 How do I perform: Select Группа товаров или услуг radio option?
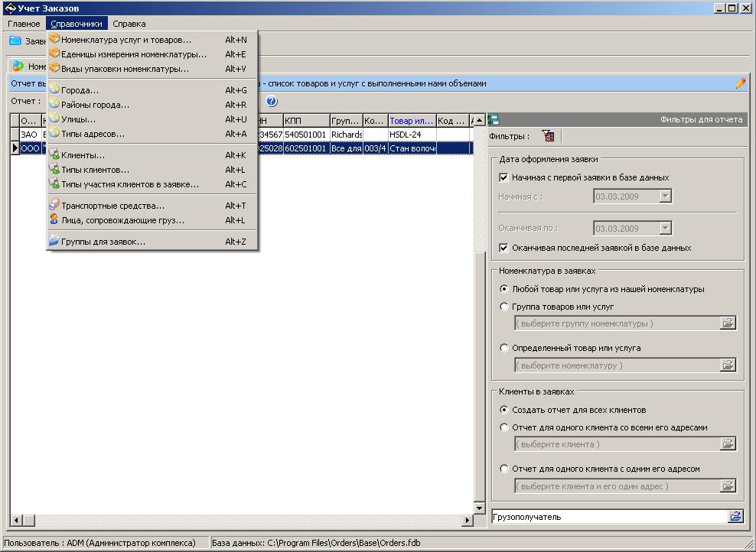pos(503,307)
